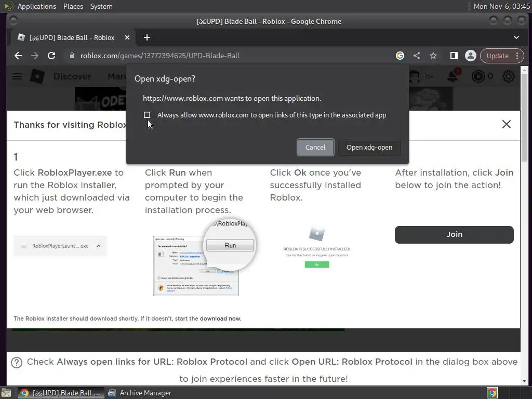Expand the RobloxPlayerLauncher download chevron

pos(98,246)
